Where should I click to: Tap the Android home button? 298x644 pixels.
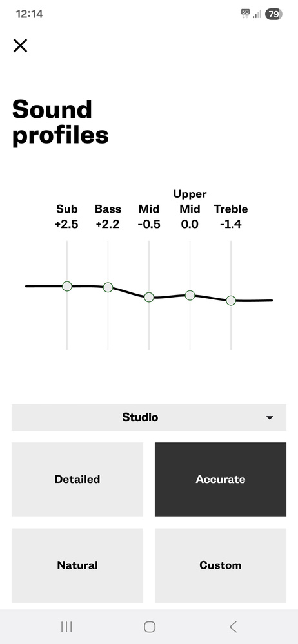coord(150,627)
